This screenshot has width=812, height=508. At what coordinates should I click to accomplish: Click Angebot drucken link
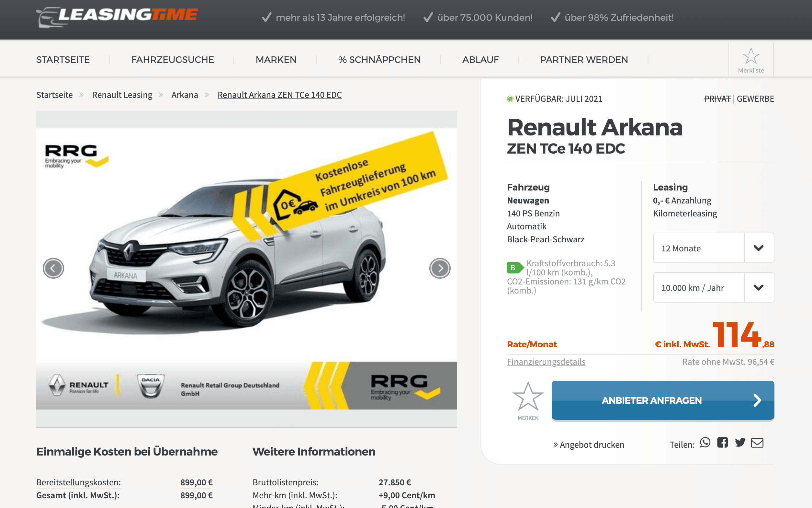[589, 444]
